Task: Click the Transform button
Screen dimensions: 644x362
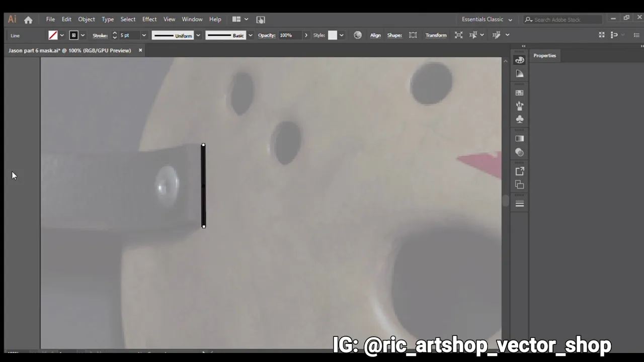Action: click(436, 35)
